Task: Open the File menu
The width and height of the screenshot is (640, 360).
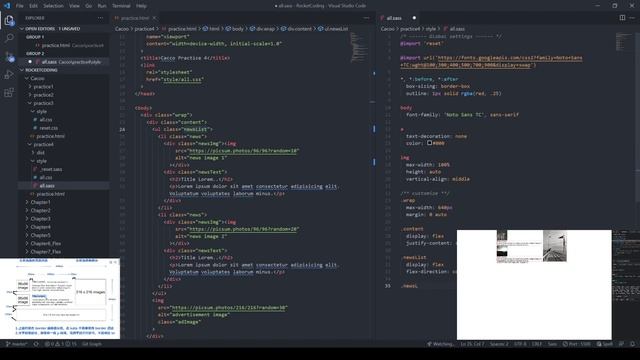Action: point(20,6)
